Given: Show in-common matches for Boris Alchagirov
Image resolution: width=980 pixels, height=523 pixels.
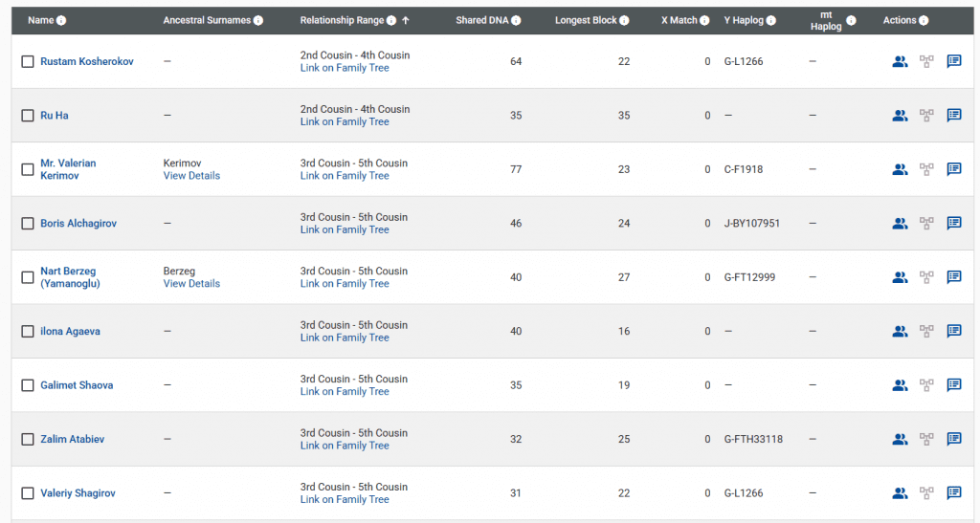Looking at the screenshot, I should click(900, 224).
